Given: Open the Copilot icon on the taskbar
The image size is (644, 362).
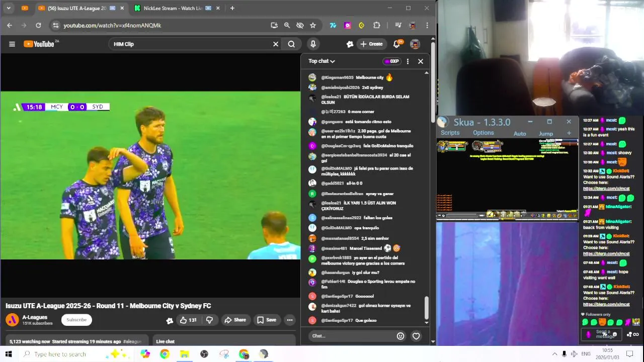Looking at the screenshot, I should pos(145,354).
